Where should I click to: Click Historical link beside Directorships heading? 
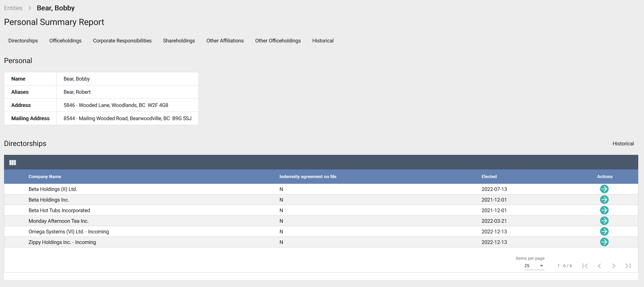click(623, 144)
